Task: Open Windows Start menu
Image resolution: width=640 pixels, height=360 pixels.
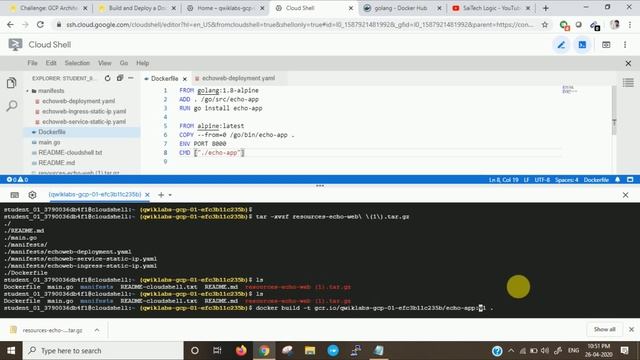Action: [11, 351]
